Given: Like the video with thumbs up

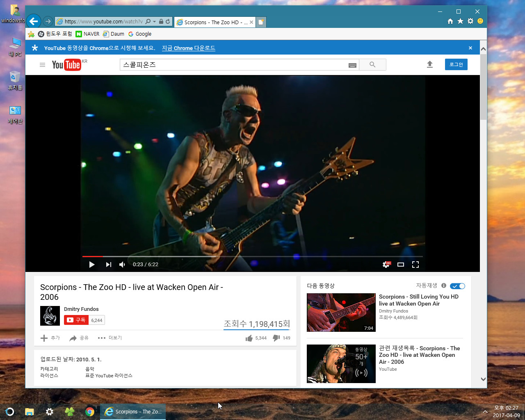Looking at the screenshot, I should 256,338.
